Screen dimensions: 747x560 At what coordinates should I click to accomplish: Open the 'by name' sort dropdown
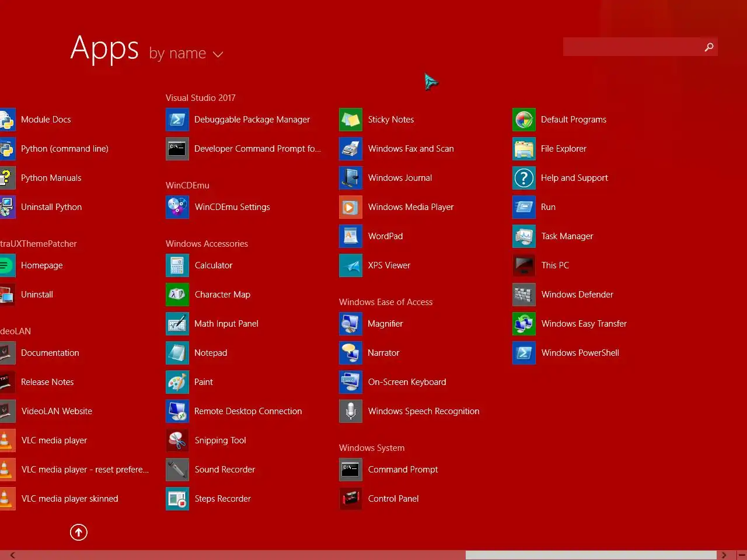[186, 54]
